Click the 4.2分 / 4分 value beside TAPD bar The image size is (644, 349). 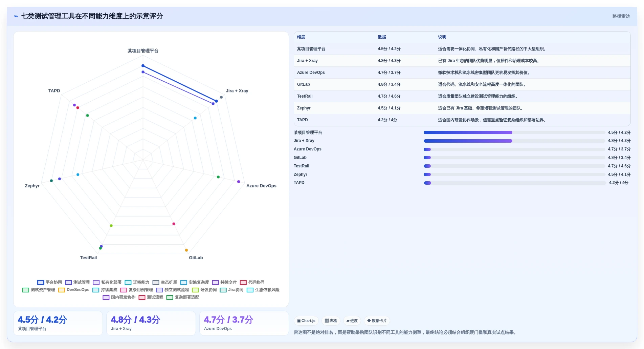coord(619,183)
